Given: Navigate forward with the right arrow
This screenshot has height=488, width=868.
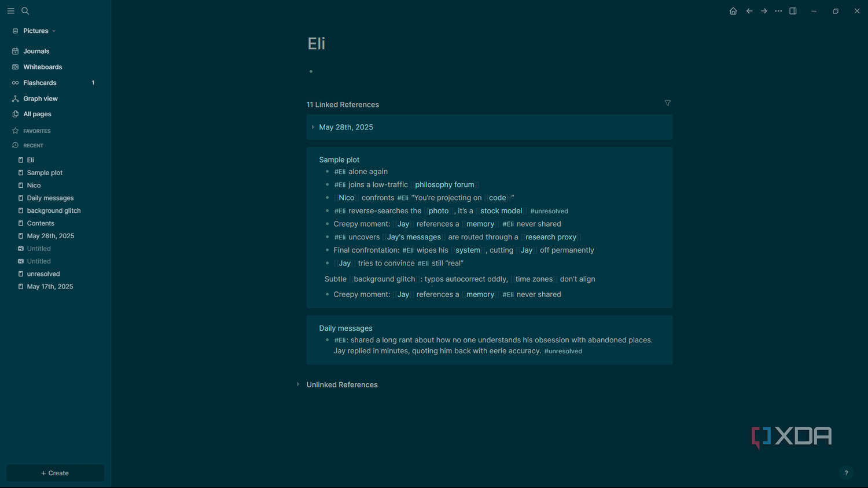Looking at the screenshot, I should 764,11.
